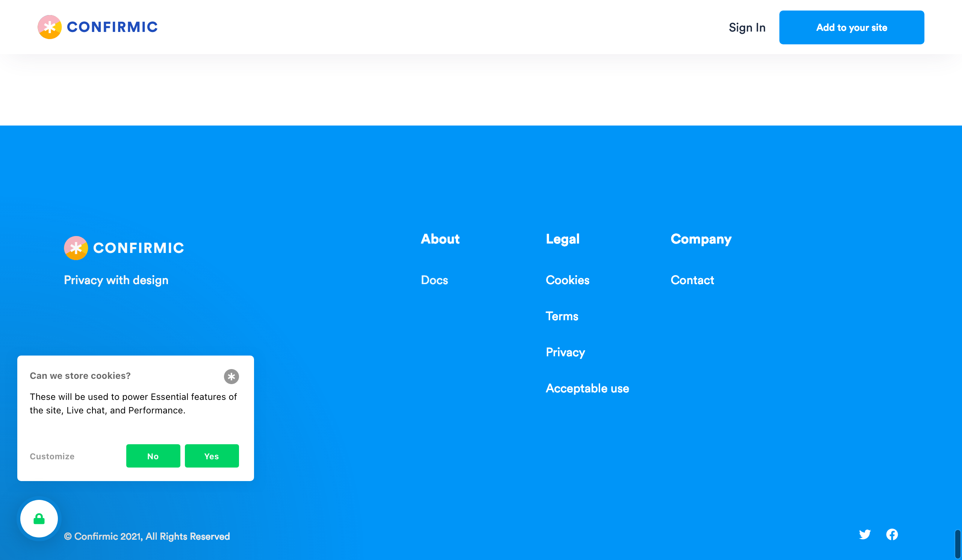Open the Cookies policy link
This screenshot has width=962, height=560.
[x=567, y=280]
